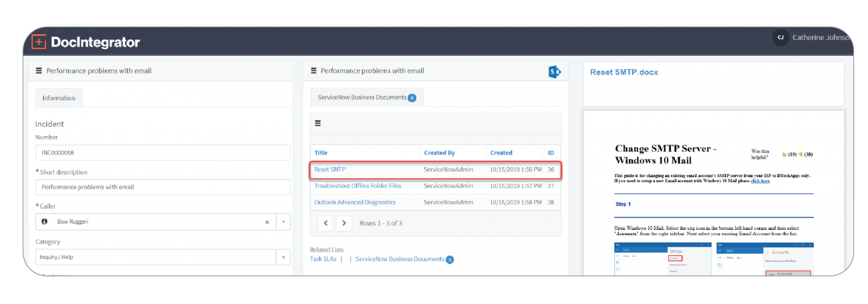This screenshot has height=304, width=868.
Task: Sort by ID column header
Action: pyautogui.click(x=551, y=153)
